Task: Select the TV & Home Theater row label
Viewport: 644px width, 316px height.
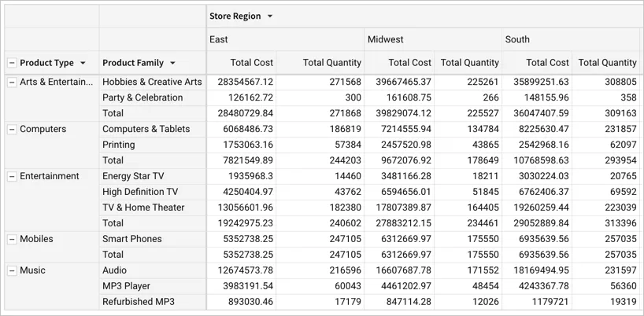Action: (143, 208)
